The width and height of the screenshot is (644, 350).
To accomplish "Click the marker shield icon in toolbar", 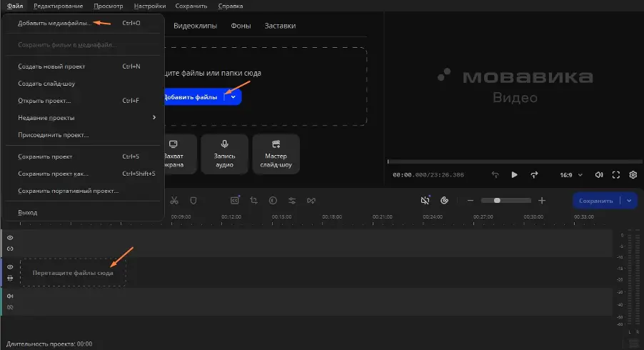I will 193,201.
